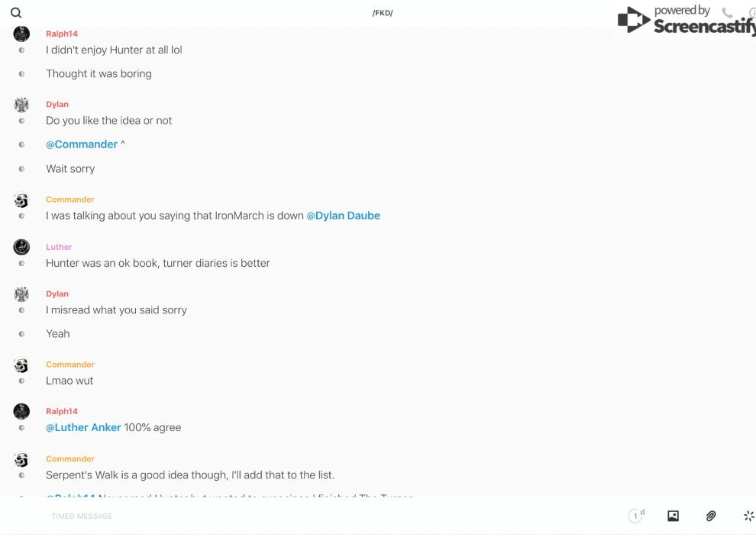
Task: Open the image picker icon
Action: click(673, 516)
